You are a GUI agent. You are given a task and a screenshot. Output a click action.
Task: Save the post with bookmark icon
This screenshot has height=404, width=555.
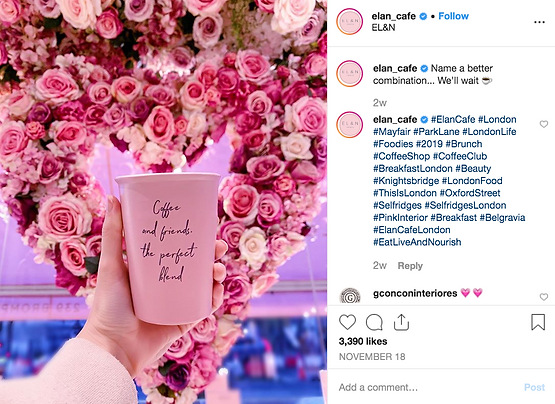pos(538,322)
